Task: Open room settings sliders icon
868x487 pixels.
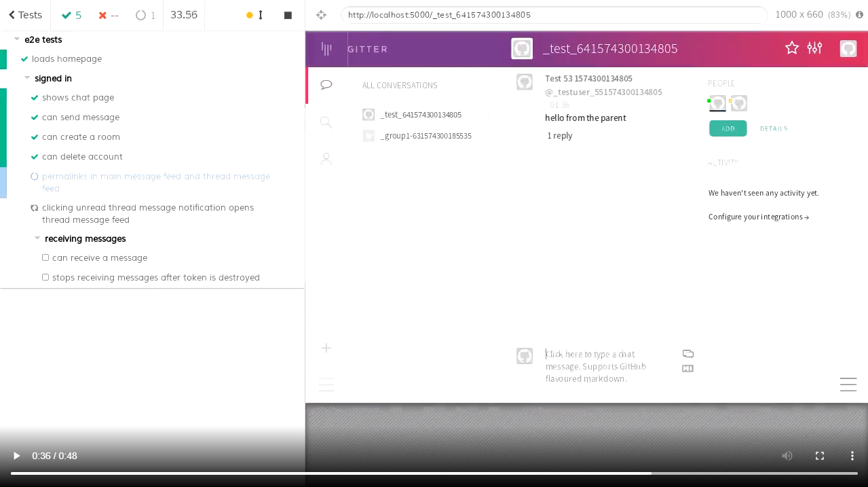Action: [814, 48]
